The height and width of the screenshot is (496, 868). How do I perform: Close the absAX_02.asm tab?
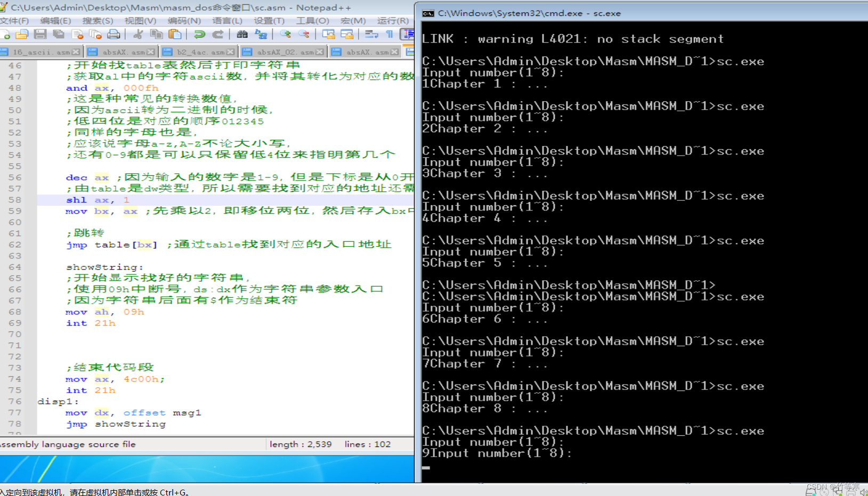[x=320, y=52]
